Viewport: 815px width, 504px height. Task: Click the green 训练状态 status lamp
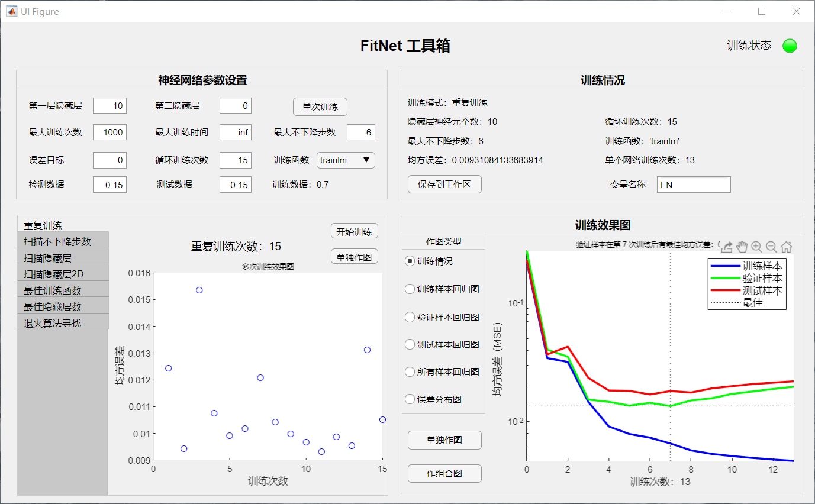[x=790, y=46]
